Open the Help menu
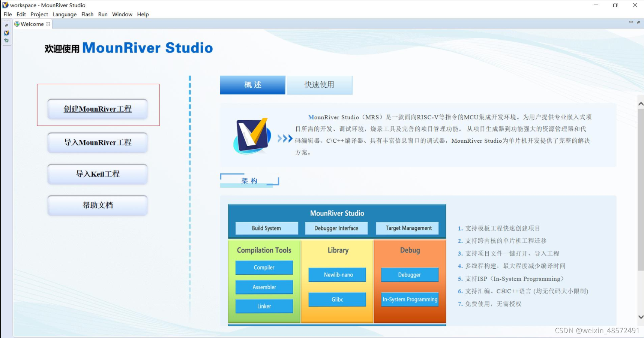Viewport: 644px width, 338px height. (143, 14)
